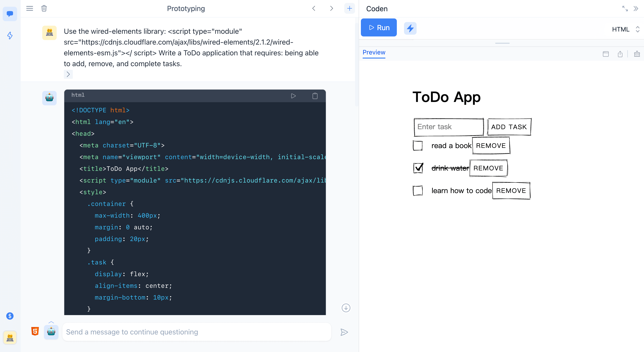The image size is (644, 352).
Task: Expand the user prompt chevron
Action: pos(68,74)
